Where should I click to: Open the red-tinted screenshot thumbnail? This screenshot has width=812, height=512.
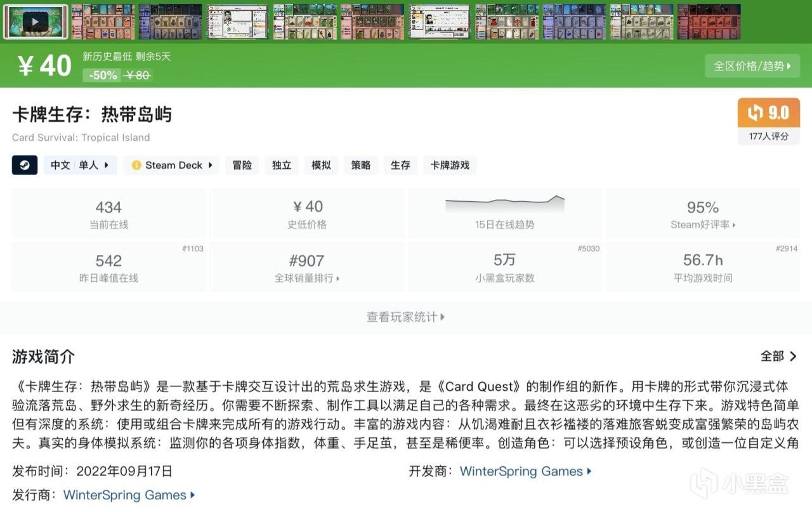point(709,22)
